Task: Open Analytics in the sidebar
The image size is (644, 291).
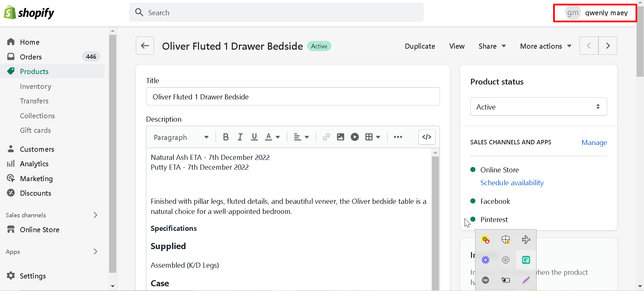Action: 34,164
